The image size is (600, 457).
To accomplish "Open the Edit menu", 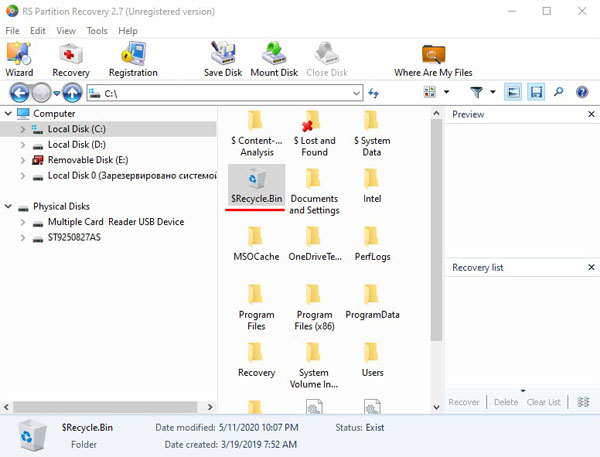I will (x=38, y=31).
